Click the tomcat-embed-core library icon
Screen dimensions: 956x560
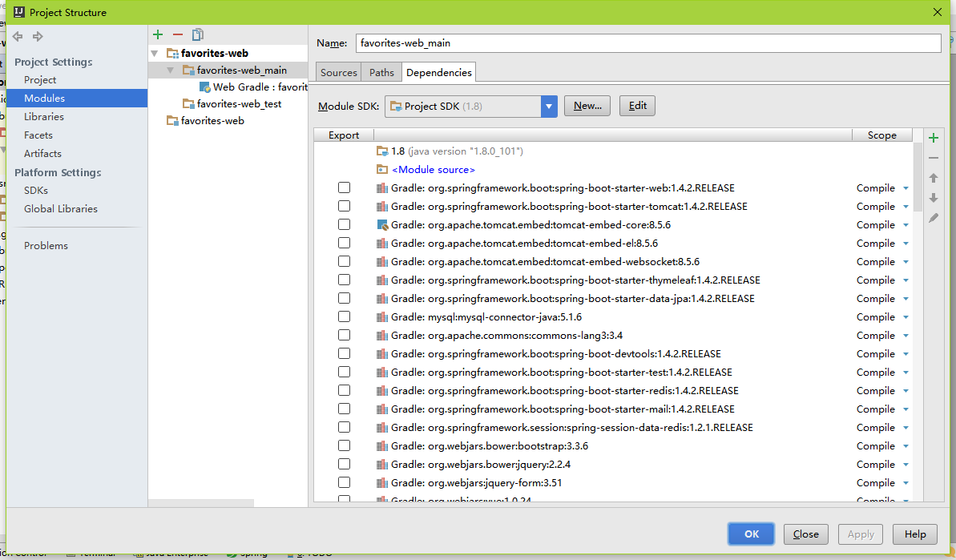[382, 225]
